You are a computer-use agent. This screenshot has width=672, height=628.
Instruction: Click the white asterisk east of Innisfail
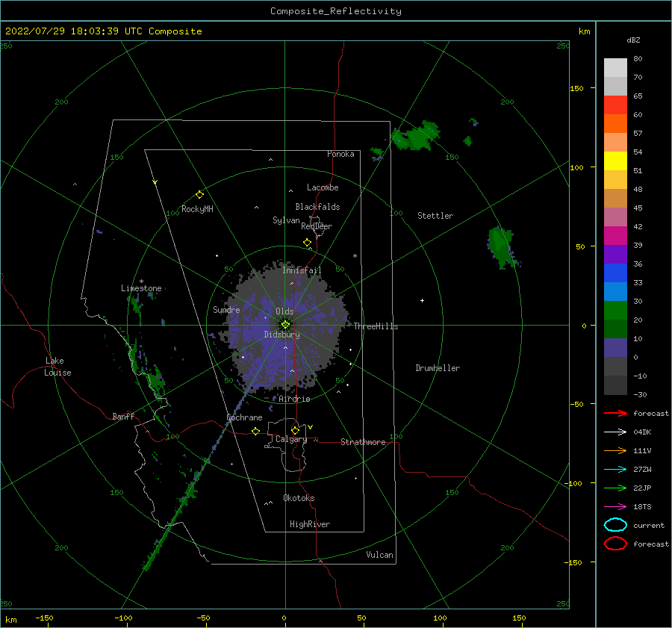[355, 256]
